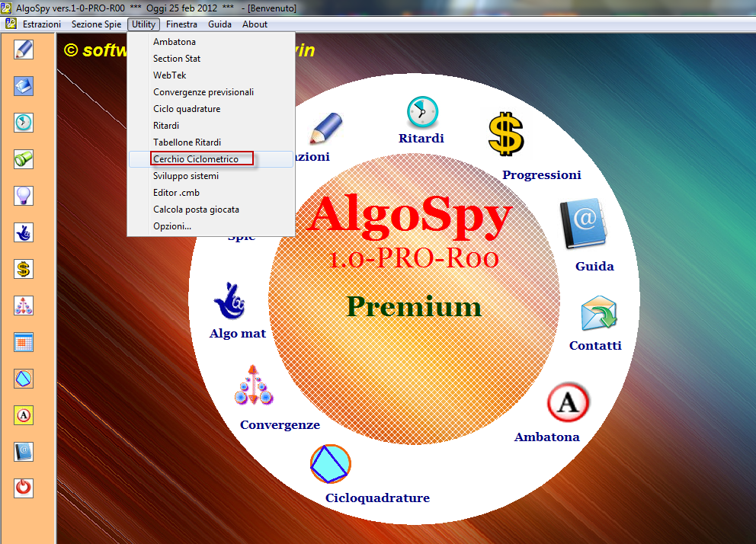Open the Estrazioni menu
The height and width of the screenshot is (544, 756).
pyautogui.click(x=42, y=24)
